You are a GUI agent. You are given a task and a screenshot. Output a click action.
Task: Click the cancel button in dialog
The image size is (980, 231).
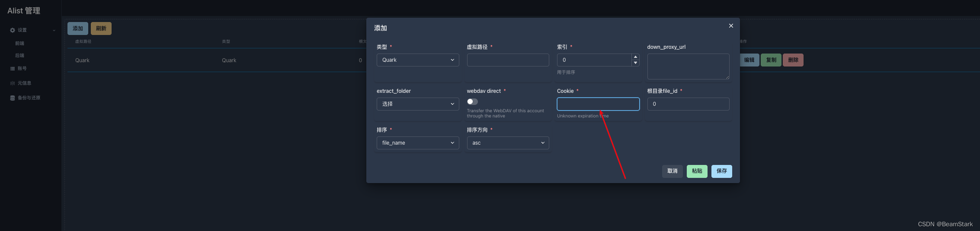(x=672, y=171)
